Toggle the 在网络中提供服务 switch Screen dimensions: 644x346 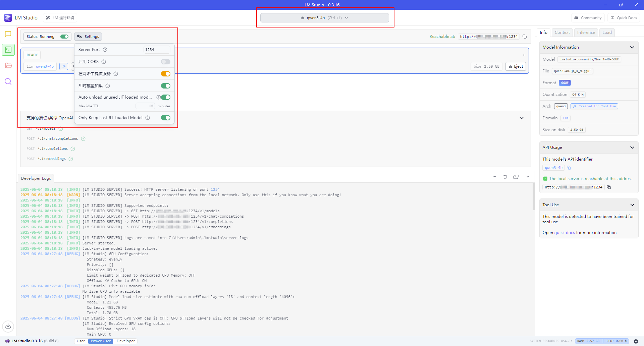pos(166,74)
